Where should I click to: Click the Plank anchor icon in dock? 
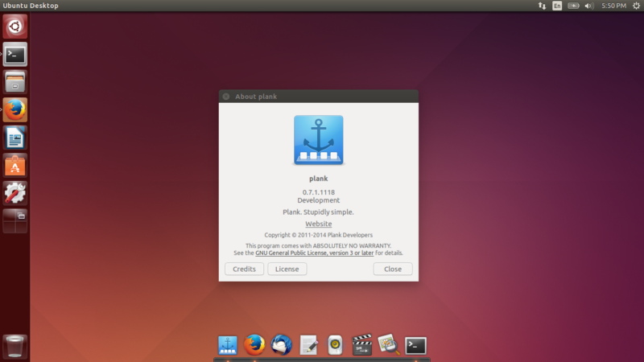point(228,345)
